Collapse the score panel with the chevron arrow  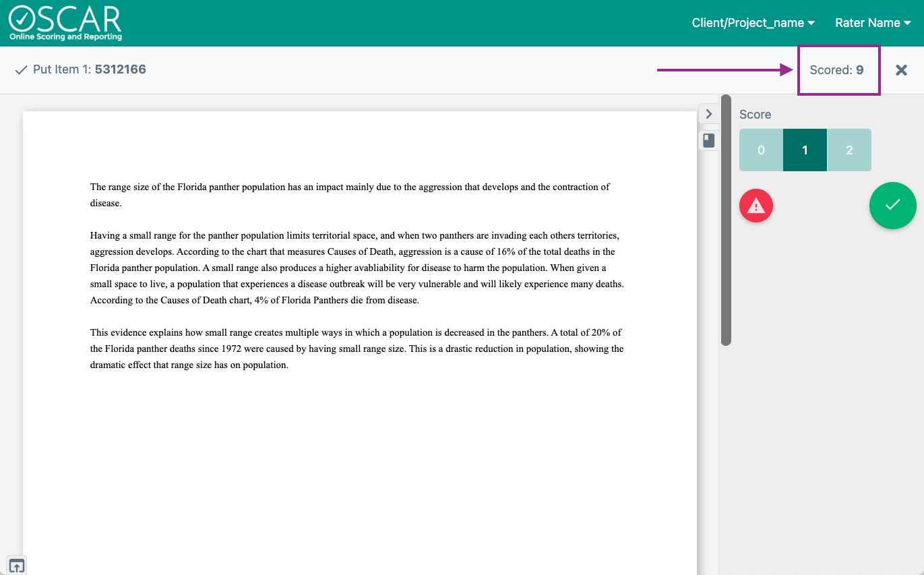tap(708, 114)
